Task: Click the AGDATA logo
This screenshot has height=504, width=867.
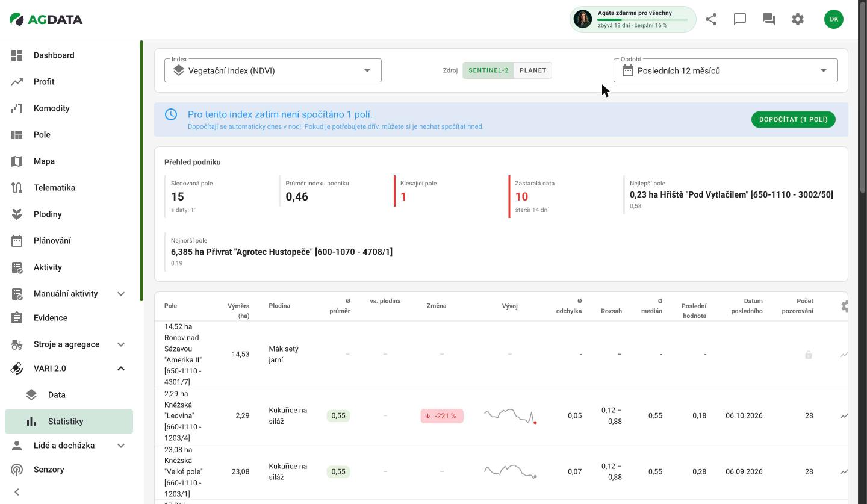Action: coord(46,19)
